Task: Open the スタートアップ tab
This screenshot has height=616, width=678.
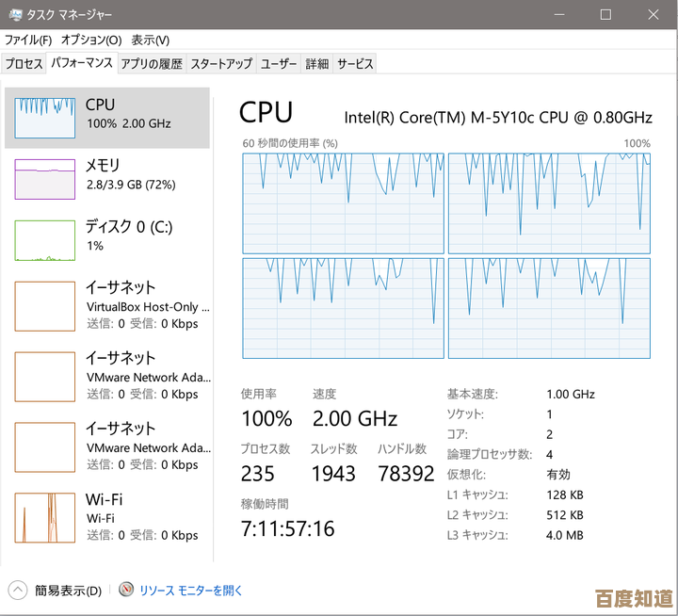Action: click(x=221, y=64)
